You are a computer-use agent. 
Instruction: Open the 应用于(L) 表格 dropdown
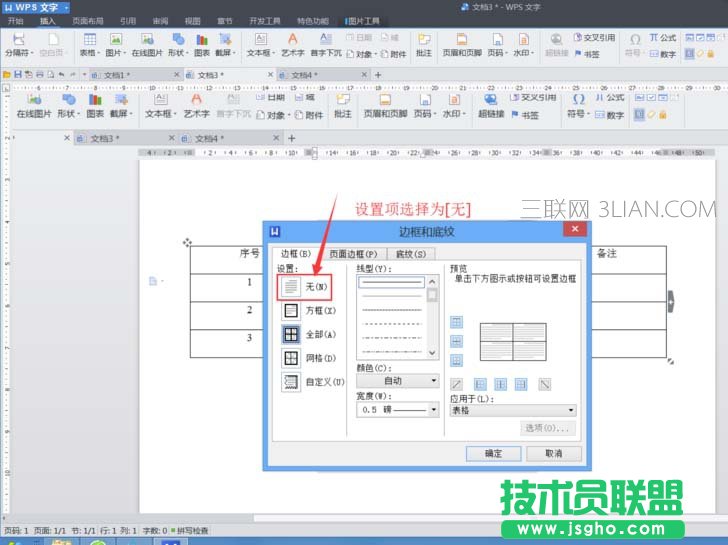(x=513, y=410)
